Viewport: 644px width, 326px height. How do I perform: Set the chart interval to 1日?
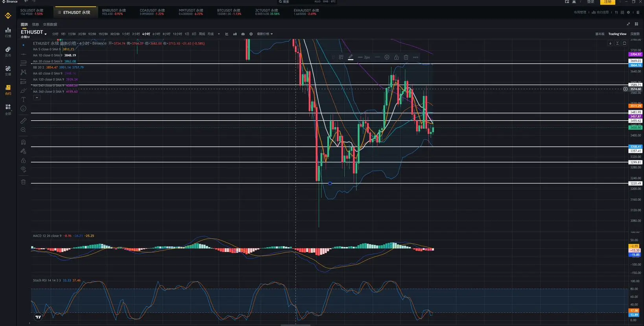[x=187, y=34]
